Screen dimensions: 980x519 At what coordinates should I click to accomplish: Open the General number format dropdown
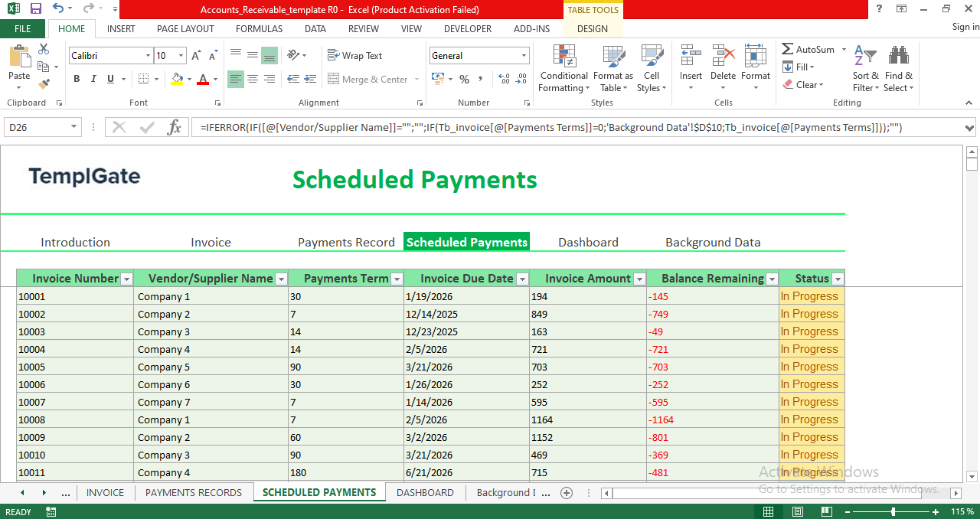(x=524, y=56)
